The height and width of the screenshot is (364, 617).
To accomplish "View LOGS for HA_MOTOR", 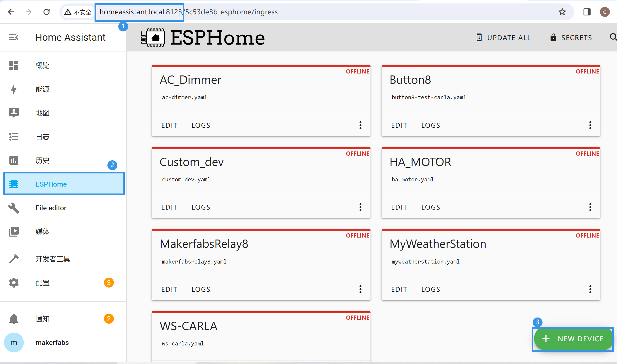I will coord(431,207).
